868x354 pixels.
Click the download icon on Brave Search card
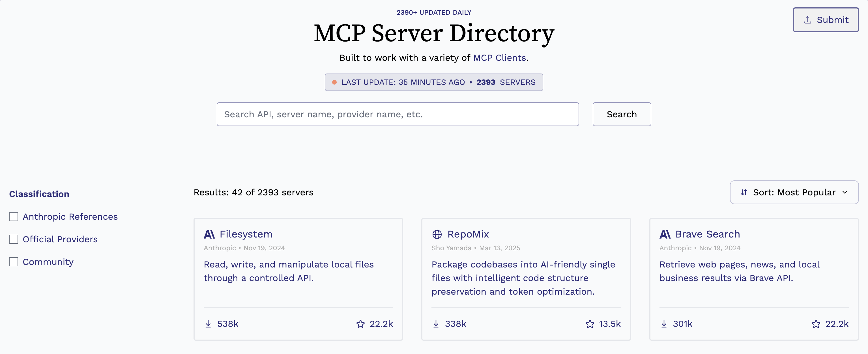tap(664, 324)
